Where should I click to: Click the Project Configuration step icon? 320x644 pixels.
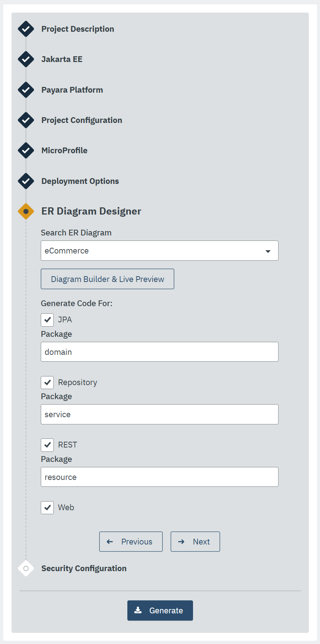click(x=26, y=120)
